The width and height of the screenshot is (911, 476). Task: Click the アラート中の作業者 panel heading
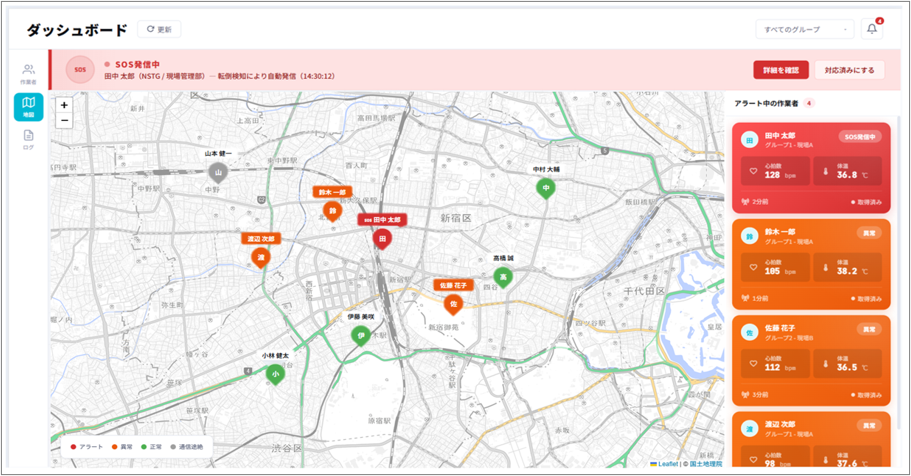point(766,103)
